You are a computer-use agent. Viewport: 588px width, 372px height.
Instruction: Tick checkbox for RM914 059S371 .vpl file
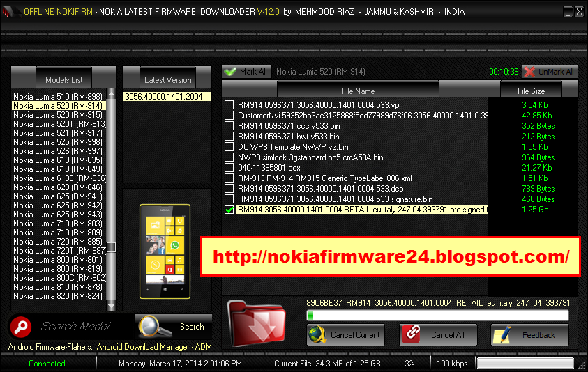(229, 105)
